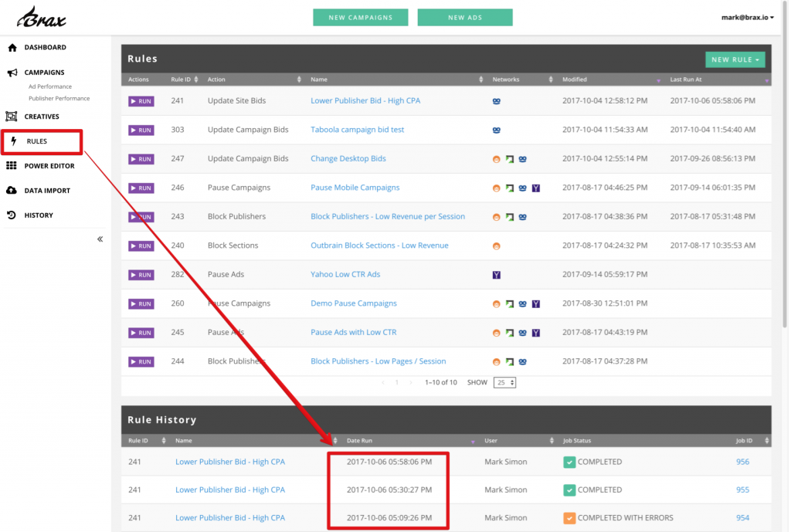Open the Yahoo Low CTR Ads rule
791x532 pixels.
point(345,274)
